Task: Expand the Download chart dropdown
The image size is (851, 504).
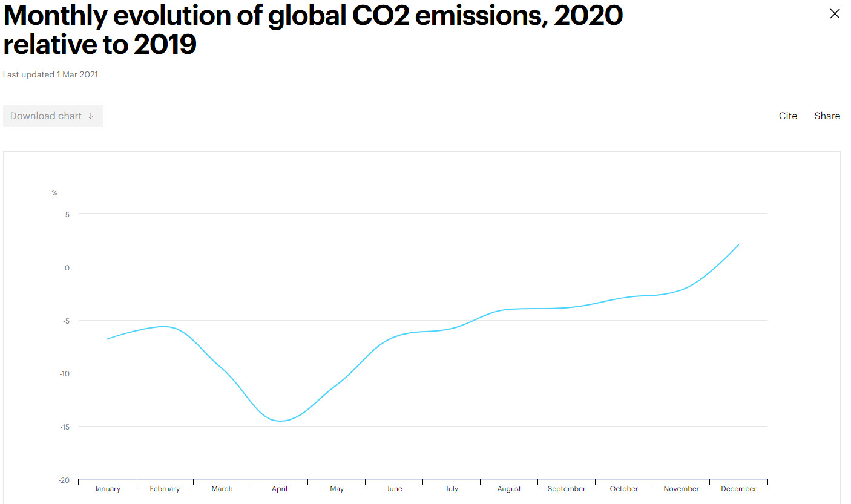Action: click(x=53, y=116)
